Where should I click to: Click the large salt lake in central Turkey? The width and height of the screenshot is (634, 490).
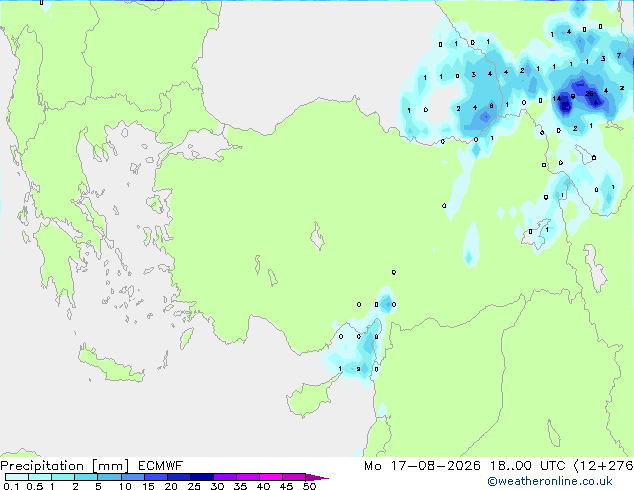pyautogui.click(x=317, y=237)
